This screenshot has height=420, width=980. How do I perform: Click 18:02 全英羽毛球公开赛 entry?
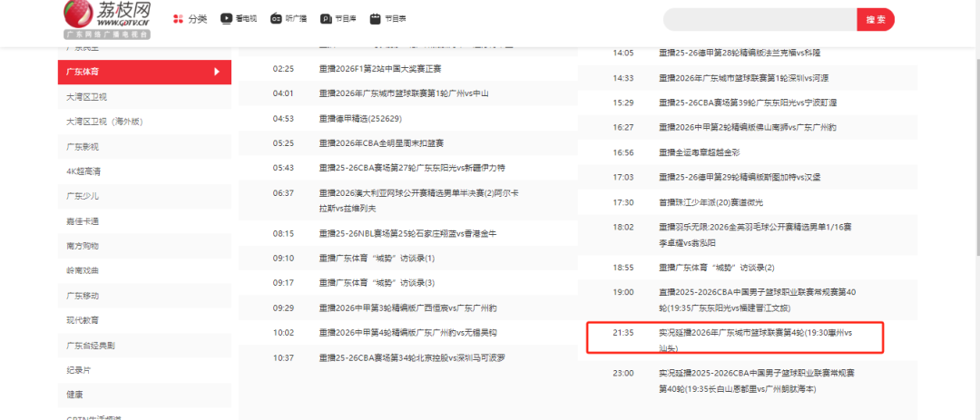coord(748,235)
